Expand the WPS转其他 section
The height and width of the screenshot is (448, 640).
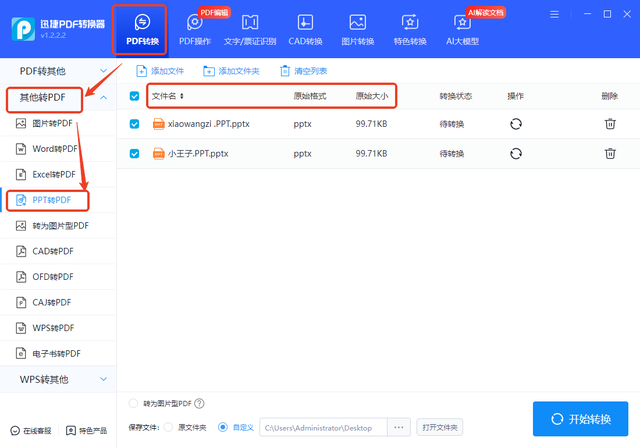click(58, 379)
